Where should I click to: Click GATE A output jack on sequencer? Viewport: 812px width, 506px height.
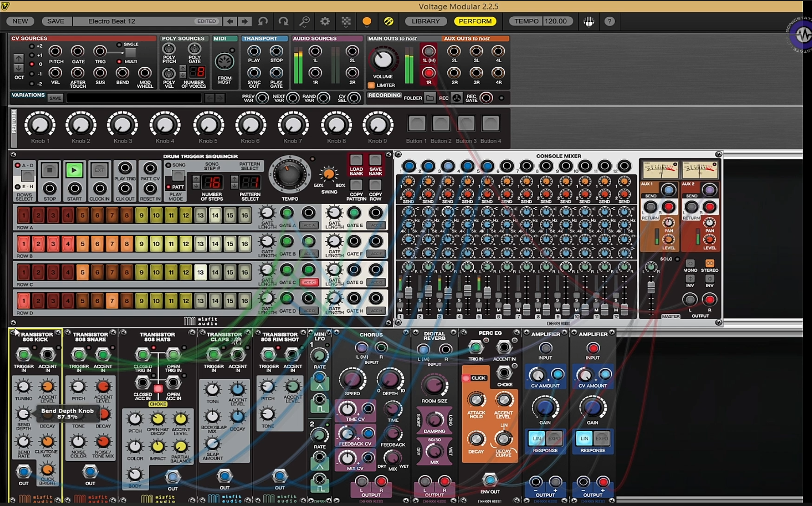(287, 213)
